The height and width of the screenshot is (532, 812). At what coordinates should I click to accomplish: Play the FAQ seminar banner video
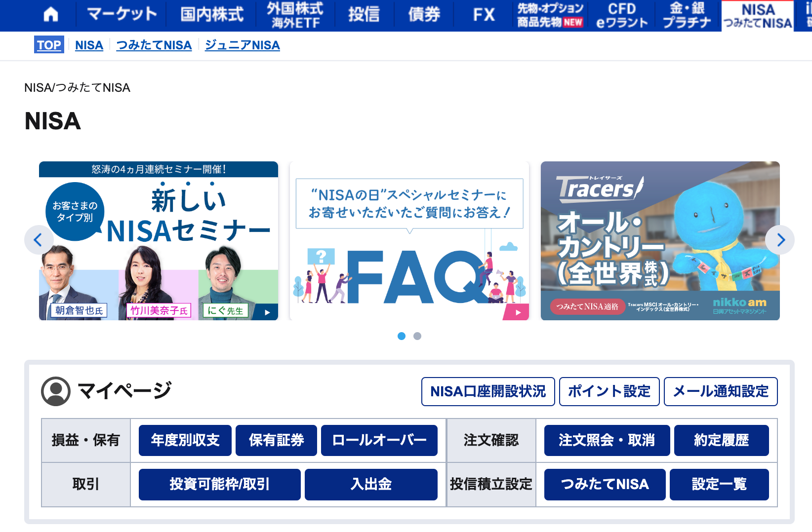coord(517,312)
